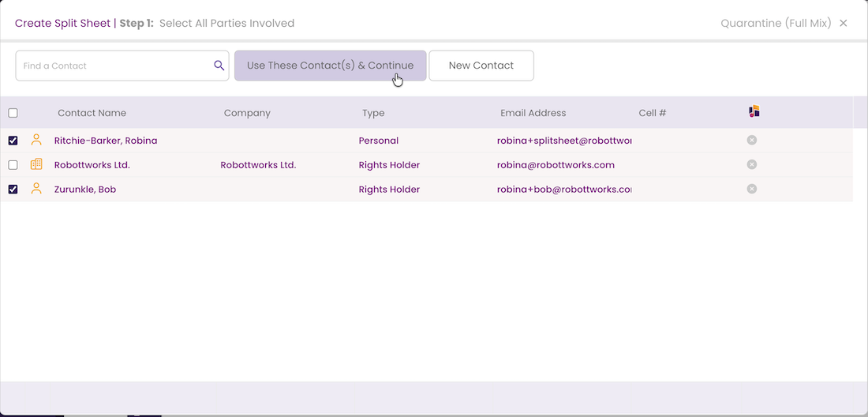The height and width of the screenshot is (417, 868).
Task: Click Rights Holder type in Zurunkle row
Action: (389, 190)
